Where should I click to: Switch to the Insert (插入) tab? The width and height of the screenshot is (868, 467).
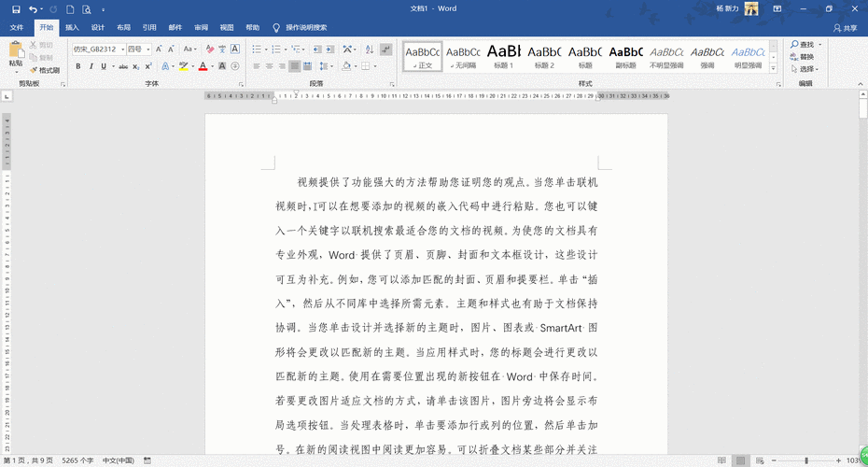72,28
